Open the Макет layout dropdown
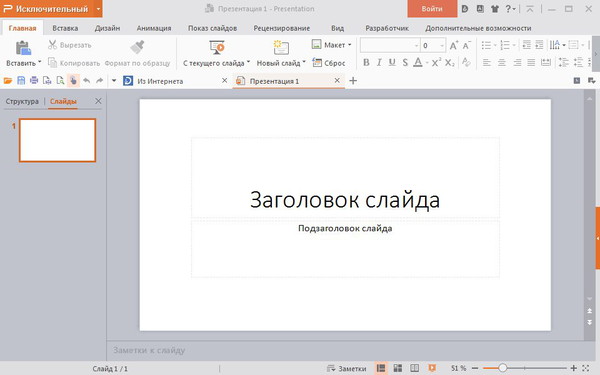 pos(331,45)
